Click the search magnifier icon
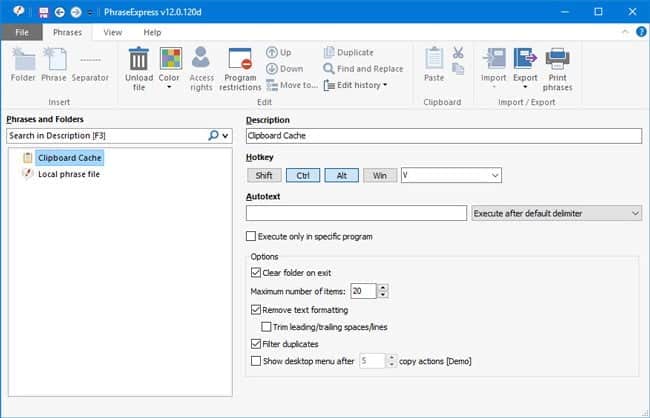 coord(213,136)
